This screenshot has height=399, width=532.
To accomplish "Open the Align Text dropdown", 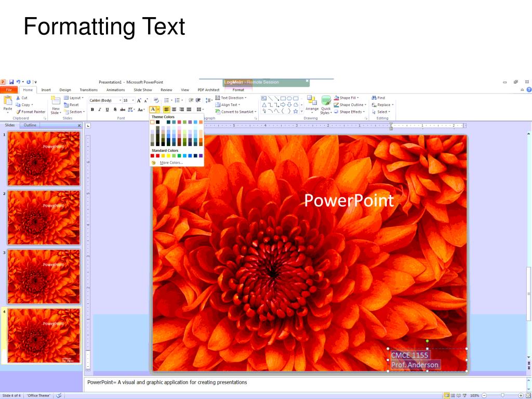I will click(228, 105).
